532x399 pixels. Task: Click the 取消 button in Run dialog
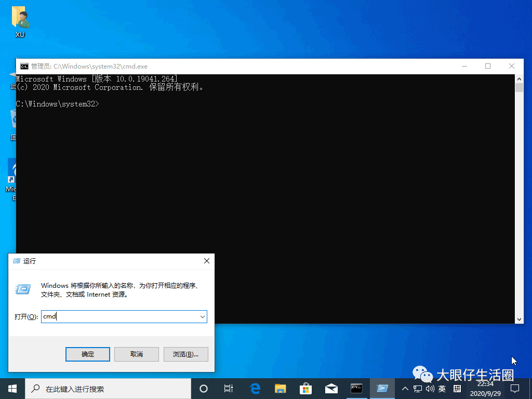pos(137,354)
